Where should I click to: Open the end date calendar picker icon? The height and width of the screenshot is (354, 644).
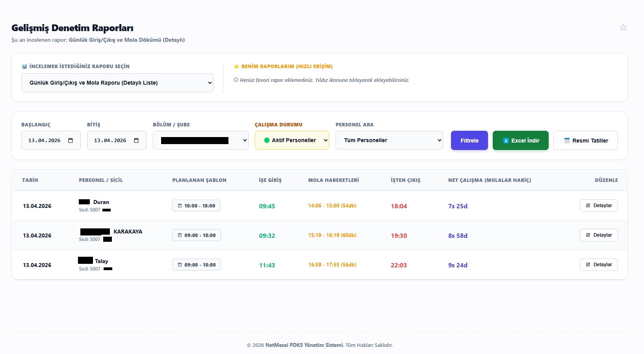(x=136, y=141)
